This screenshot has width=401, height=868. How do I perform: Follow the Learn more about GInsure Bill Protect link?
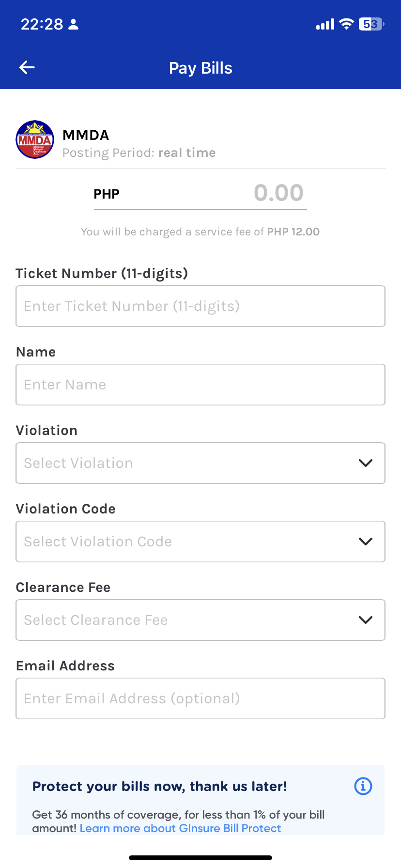(181, 828)
